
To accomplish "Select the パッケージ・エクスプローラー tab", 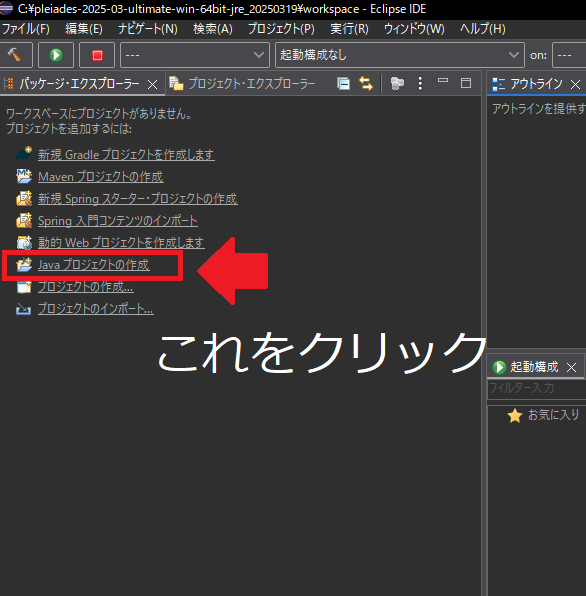I will tap(79, 84).
